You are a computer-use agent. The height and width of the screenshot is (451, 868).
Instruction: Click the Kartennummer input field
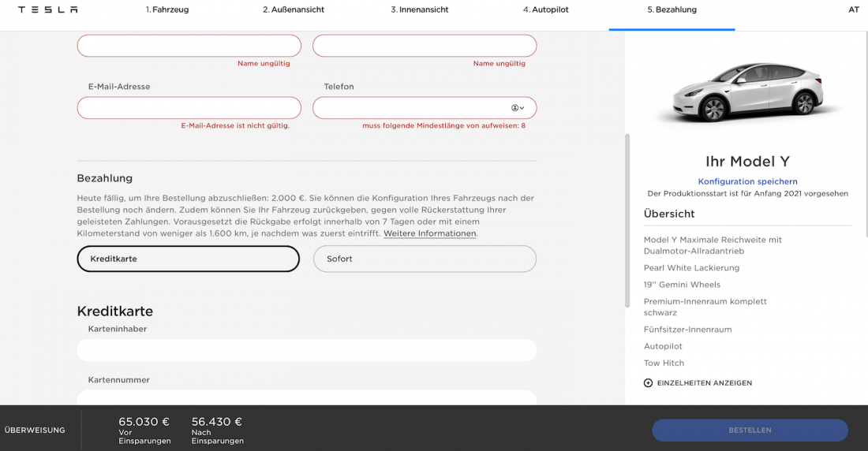(x=307, y=397)
